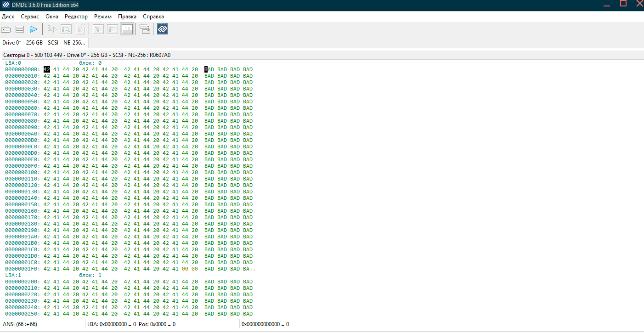Click the Pos: 0x0000 = 0 status entry
Viewport: 644px width, 333px height.
click(157, 324)
